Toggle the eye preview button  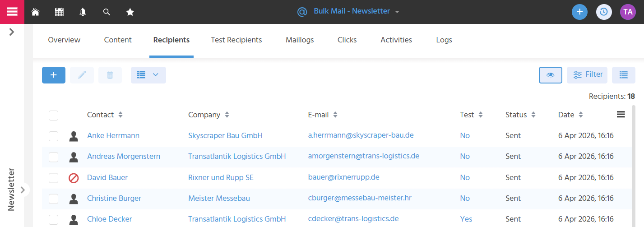(x=550, y=75)
